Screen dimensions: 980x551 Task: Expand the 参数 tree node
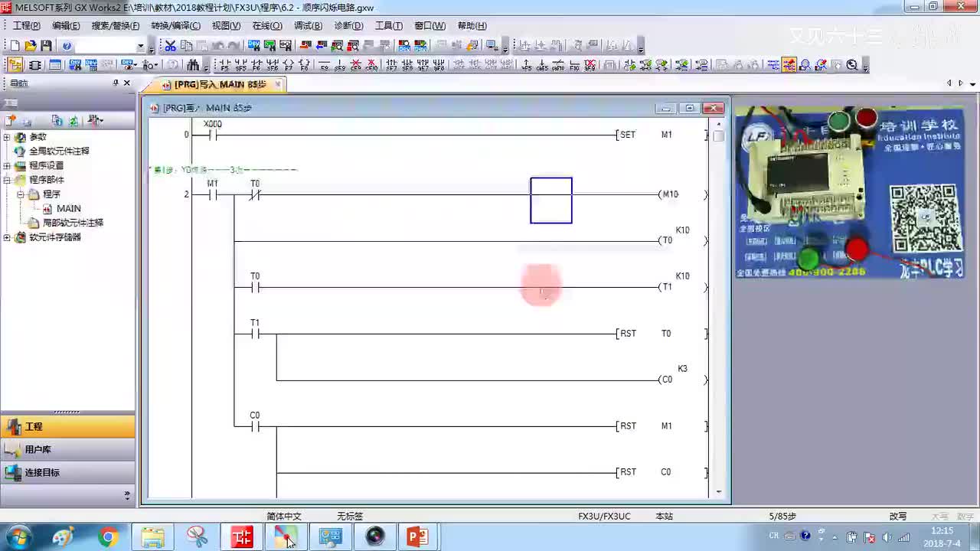point(7,137)
